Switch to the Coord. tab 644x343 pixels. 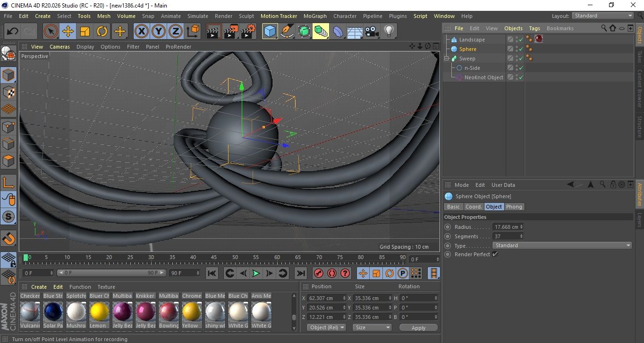tap(474, 207)
